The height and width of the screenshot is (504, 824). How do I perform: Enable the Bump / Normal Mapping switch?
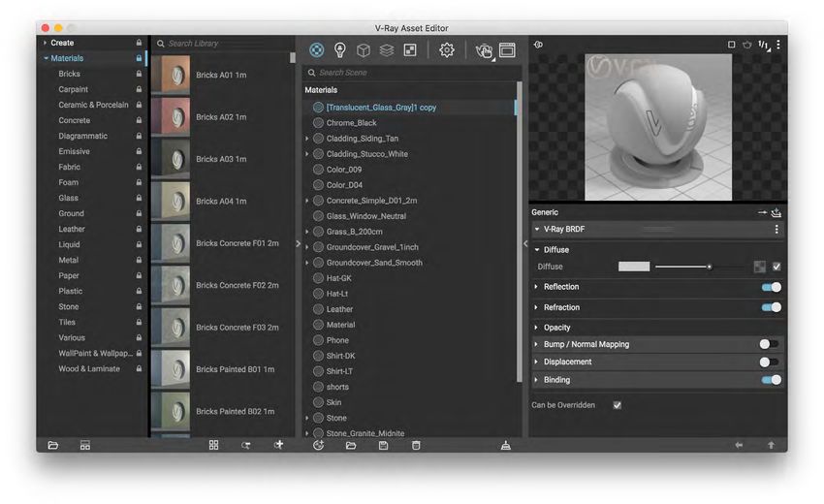pyautogui.click(x=769, y=344)
